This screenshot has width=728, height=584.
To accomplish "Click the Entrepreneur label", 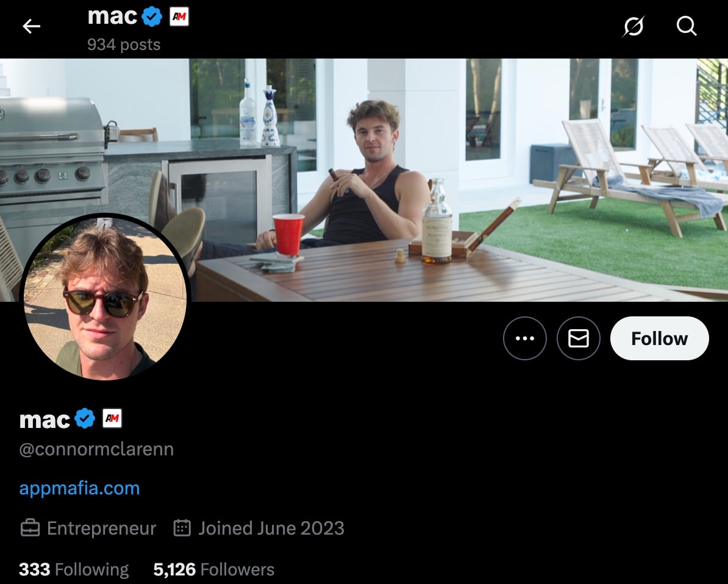I will click(x=101, y=528).
